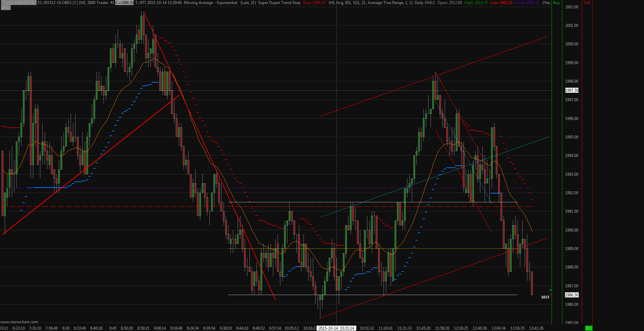
Task: Click the 9:24:34 time axis label
Action: point(193,328)
